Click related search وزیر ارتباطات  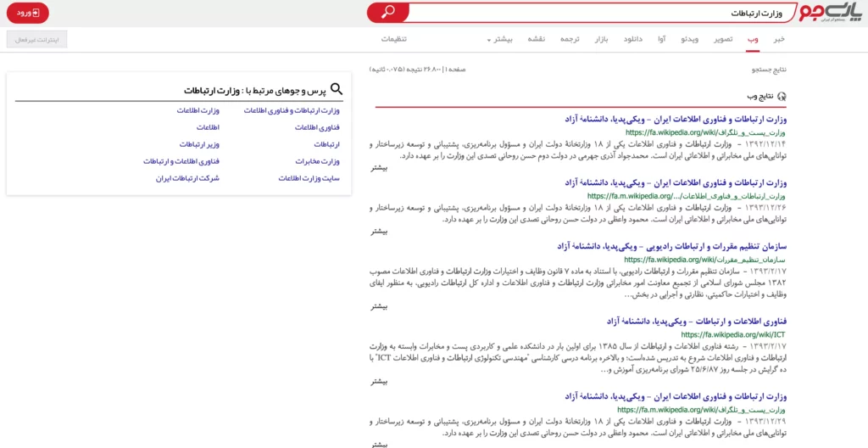tap(199, 144)
